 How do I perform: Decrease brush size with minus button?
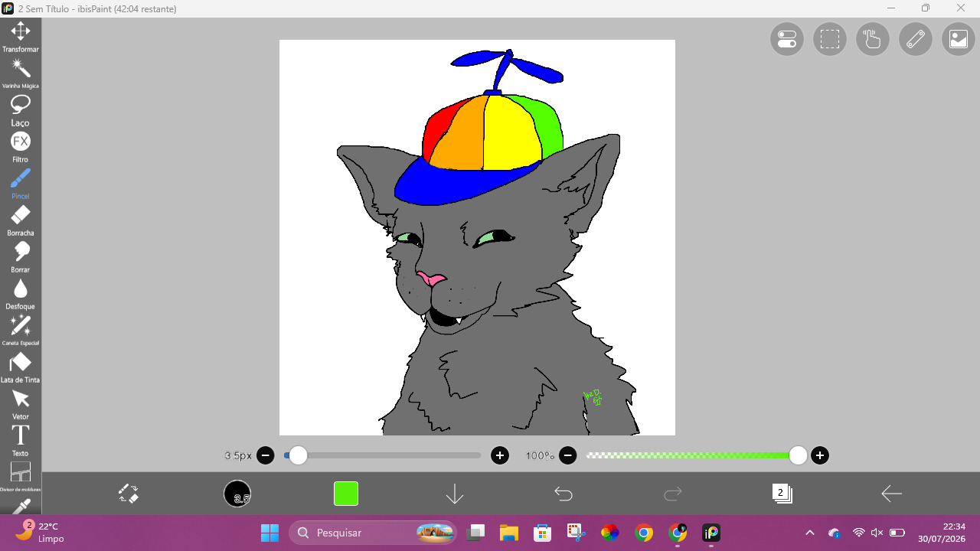(265, 456)
